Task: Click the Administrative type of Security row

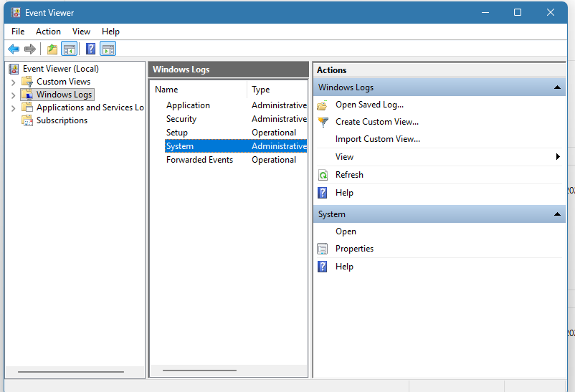Action: click(279, 119)
